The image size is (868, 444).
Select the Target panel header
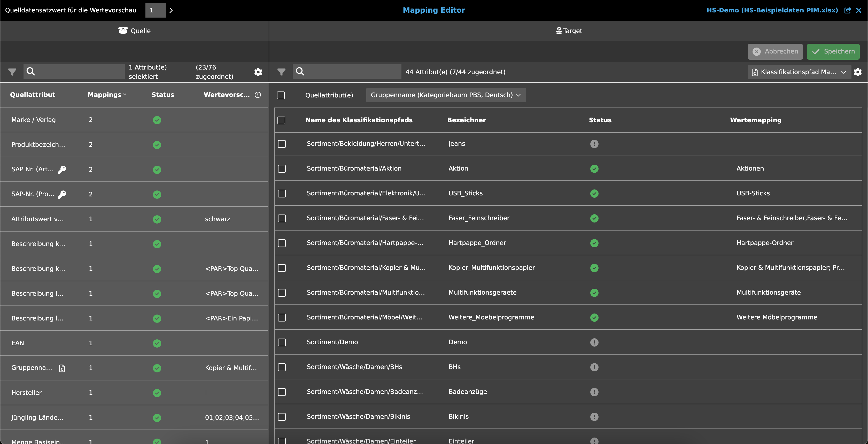(568, 31)
